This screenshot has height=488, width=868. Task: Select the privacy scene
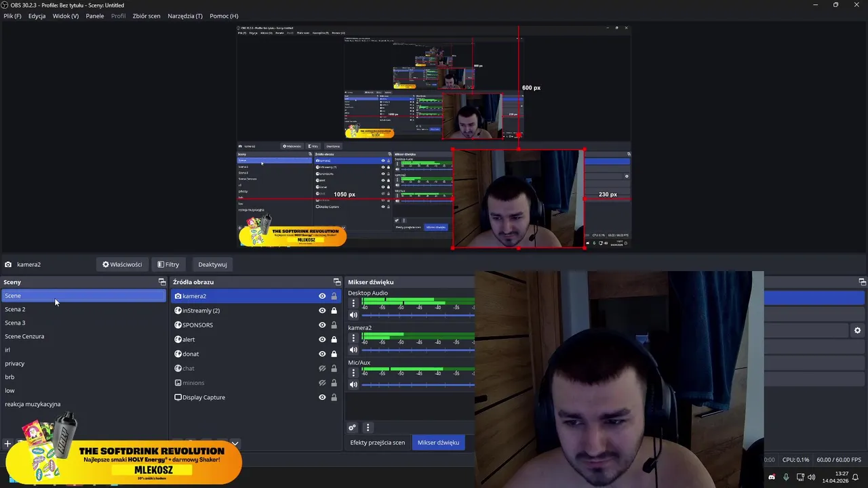[x=83, y=363]
